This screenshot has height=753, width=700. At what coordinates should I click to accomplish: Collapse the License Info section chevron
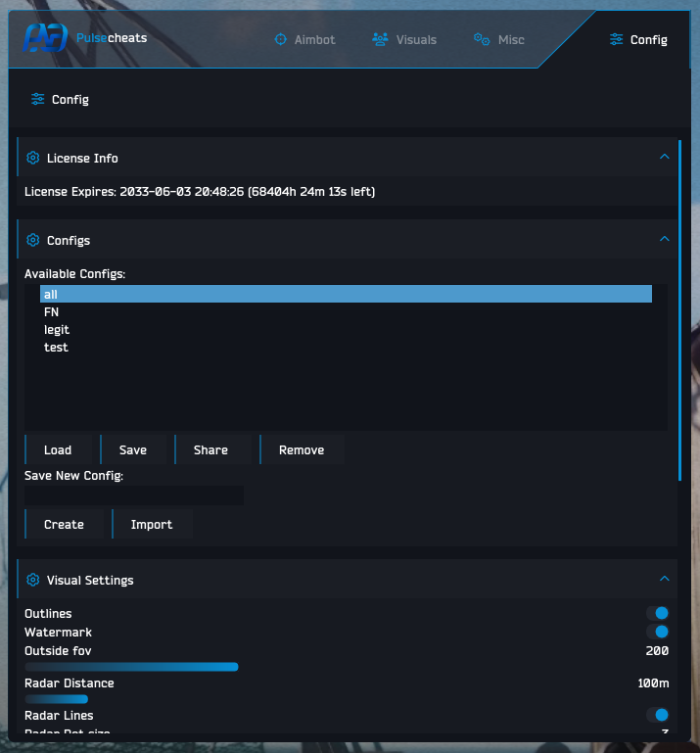665,157
